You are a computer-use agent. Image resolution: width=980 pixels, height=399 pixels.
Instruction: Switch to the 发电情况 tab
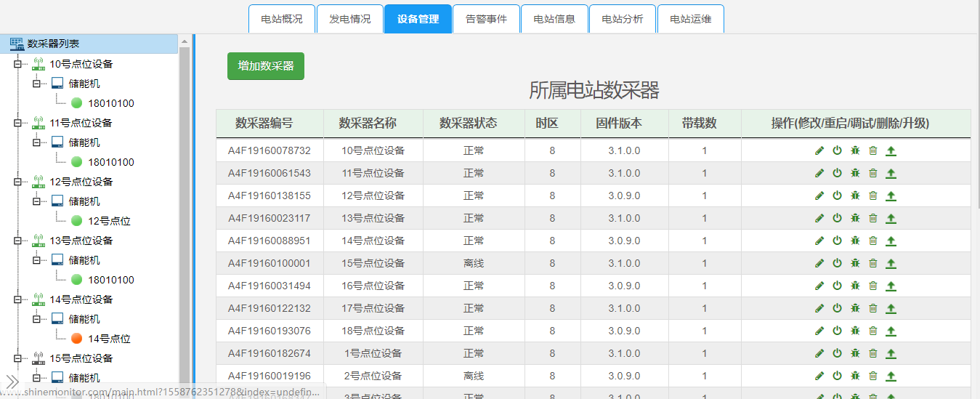[x=350, y=19]
